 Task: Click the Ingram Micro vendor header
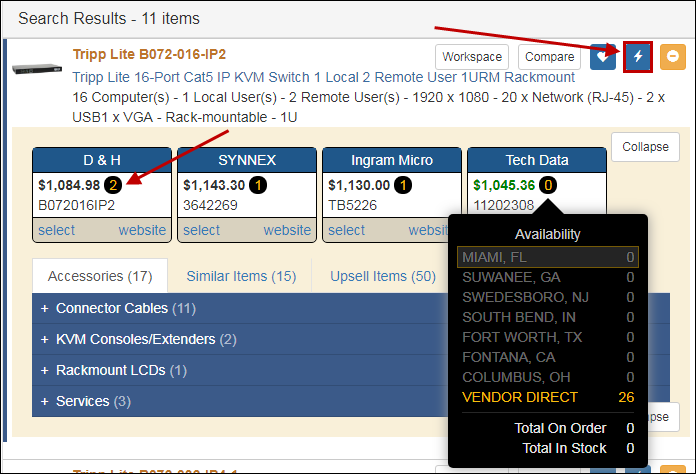pyautogui.click(x=392, y=160)
